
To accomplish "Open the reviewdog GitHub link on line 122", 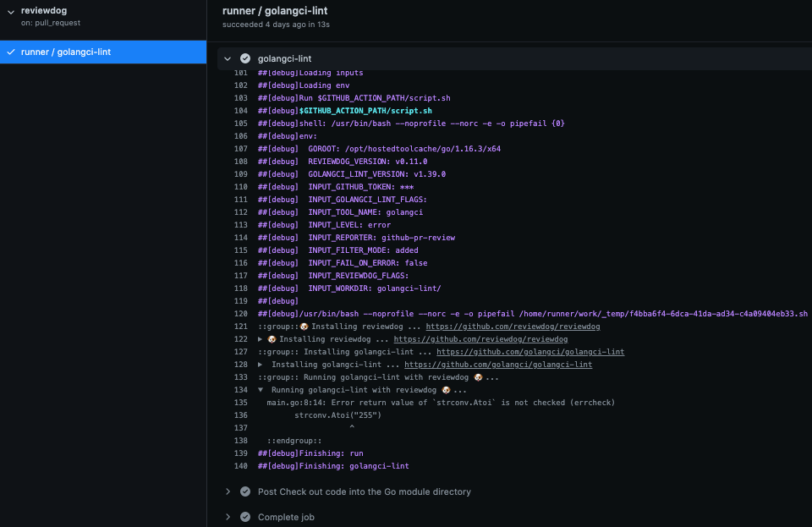I will pyautogui.click(x=480, y=339).
